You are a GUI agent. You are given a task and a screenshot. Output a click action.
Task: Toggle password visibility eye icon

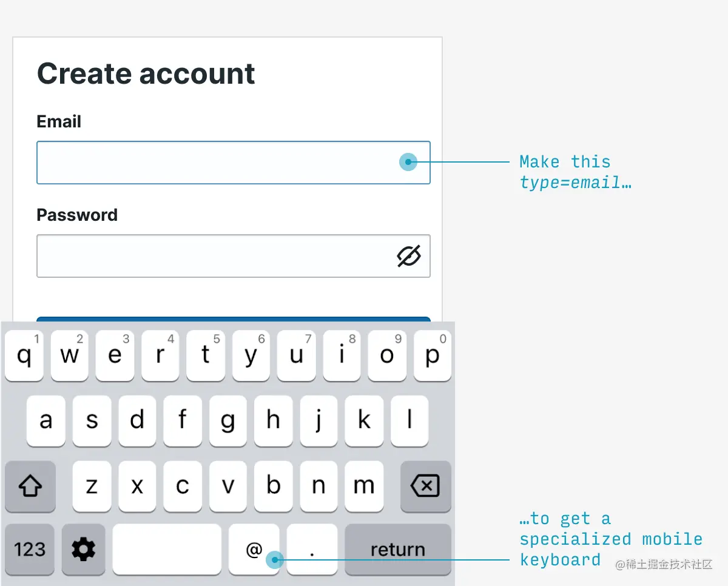click(409, 256)
